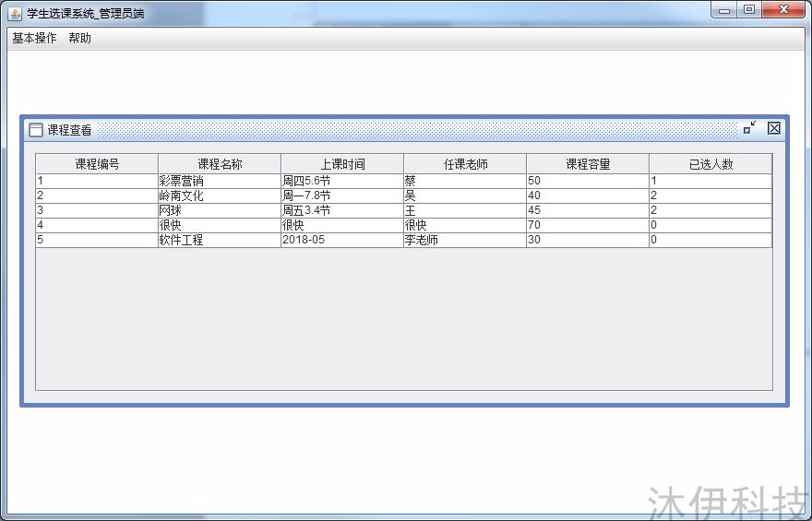The height and width of the screenshot is (521, 812).
Task: Click the 课程编号 column header
Action: (x=97, y=164)
